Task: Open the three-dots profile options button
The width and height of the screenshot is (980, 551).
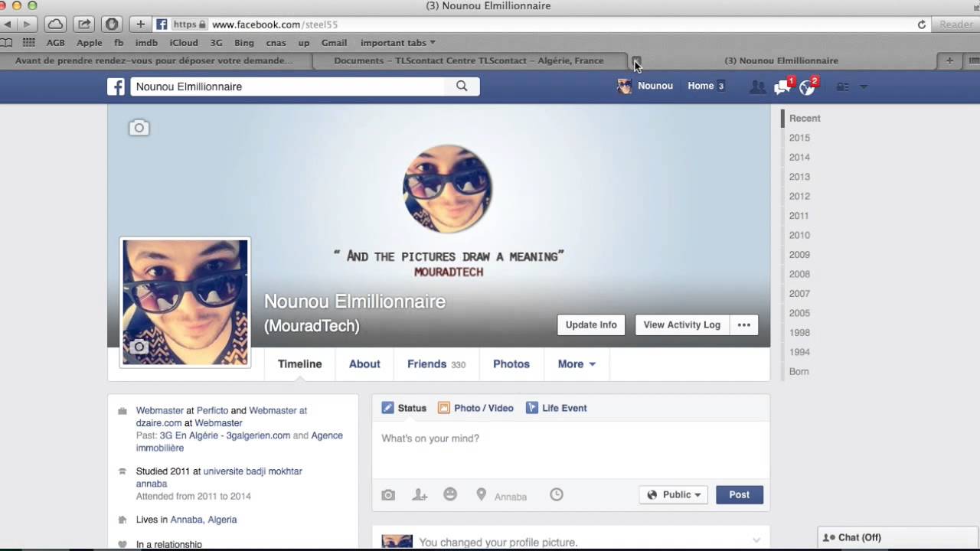Action: pyautogui.click(x=744, y=325)
